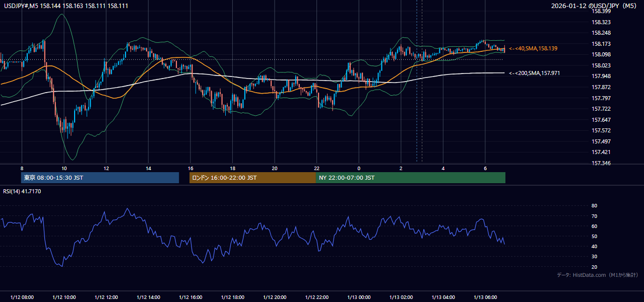Click the 1/12 12:00 date label

[106, 297]
